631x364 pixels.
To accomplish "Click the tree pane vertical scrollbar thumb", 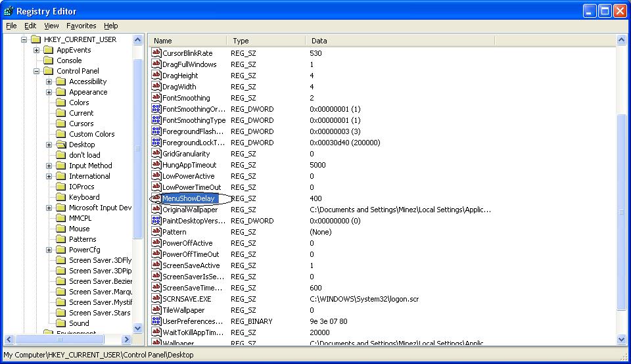I will pos(137,148).
